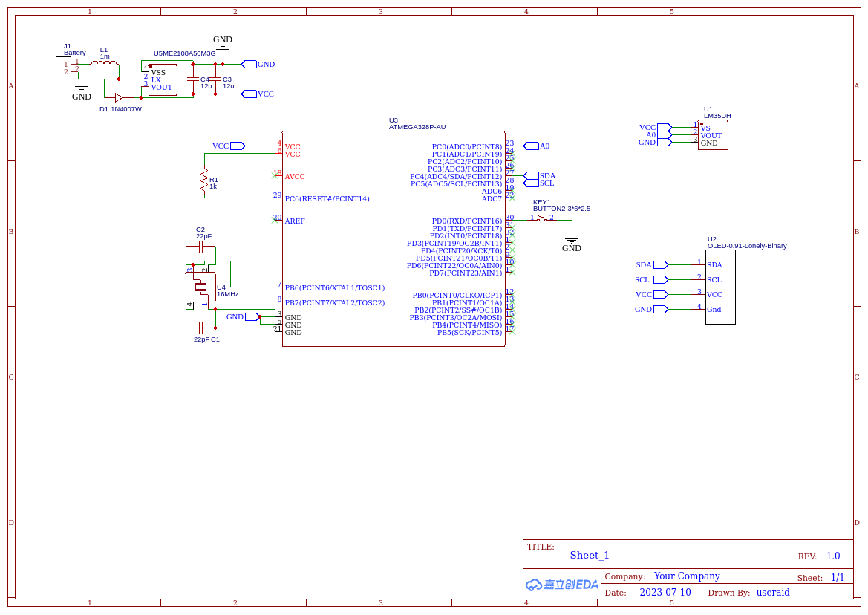
Task: Click the PB7(PCINT7/XTAL2/TOSC2) pin label
Action: tap(335, 303)
